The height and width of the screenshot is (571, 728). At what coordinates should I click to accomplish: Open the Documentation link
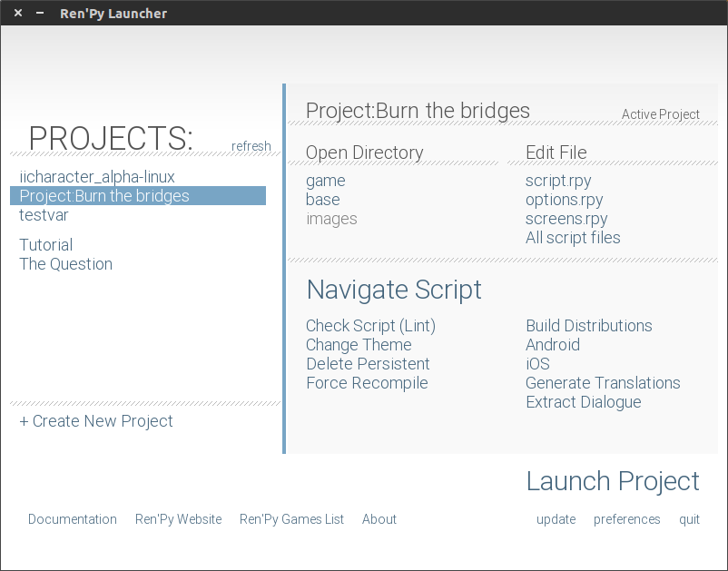pos(73,519)
